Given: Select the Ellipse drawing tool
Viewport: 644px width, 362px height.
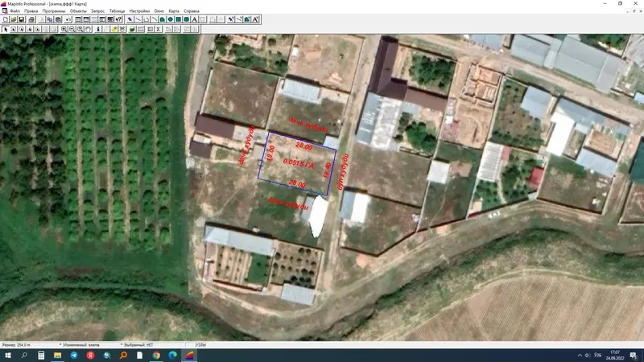Looking at the screenshot, I should point(170,19).
